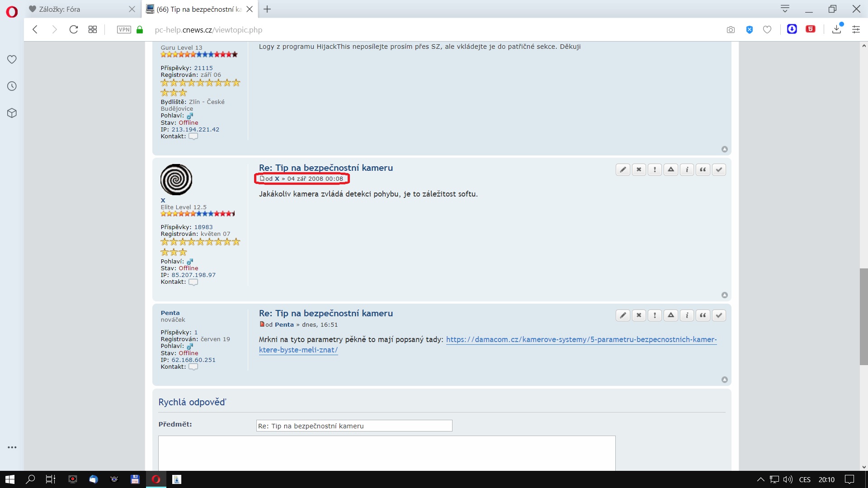Open new tab with plus button
Screen dimensions: 868x488
(x=267, y=9)
